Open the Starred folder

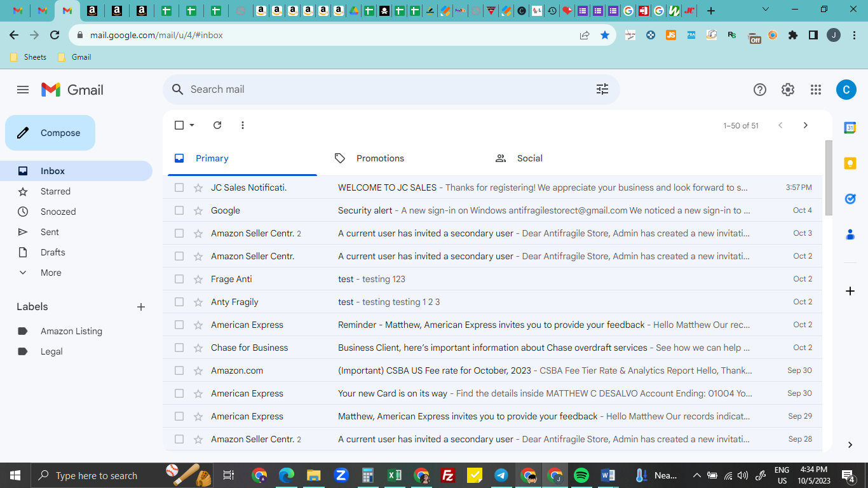click(76, 191)
